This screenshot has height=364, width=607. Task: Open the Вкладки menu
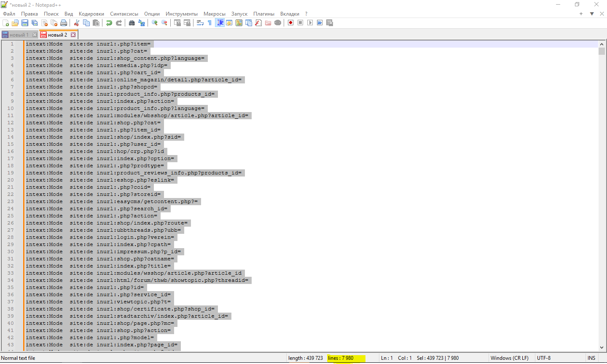pos(290,14)
